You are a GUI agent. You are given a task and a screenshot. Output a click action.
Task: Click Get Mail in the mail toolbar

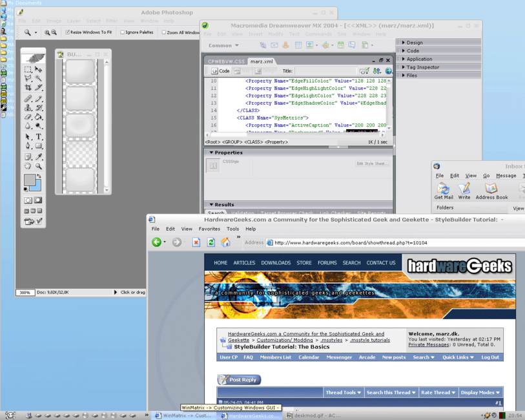click(444, 191)
